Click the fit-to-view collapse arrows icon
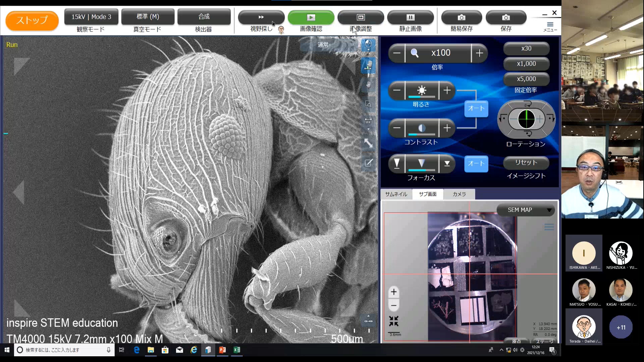Viewport: 644px width, 362px height. pyautogui.click(x=394, y=321)
